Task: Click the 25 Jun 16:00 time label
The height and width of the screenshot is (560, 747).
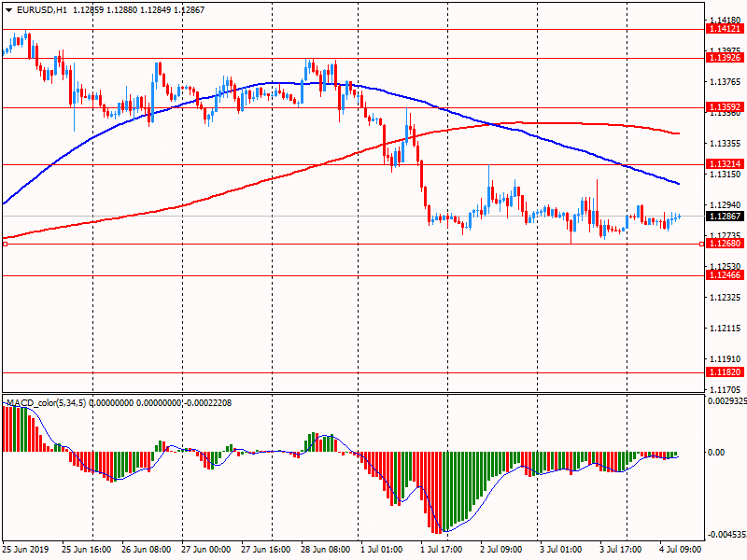Action: click(86, 549)
